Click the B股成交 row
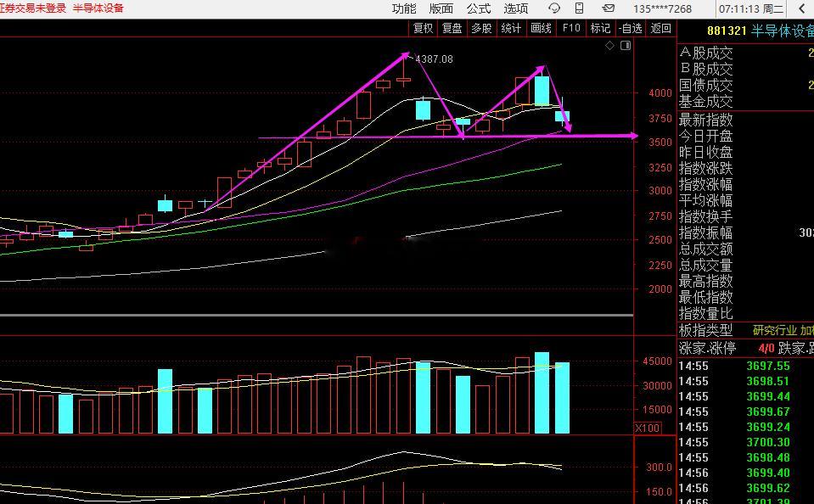Viewport: 814px width, 504px height. coord(745,69)
